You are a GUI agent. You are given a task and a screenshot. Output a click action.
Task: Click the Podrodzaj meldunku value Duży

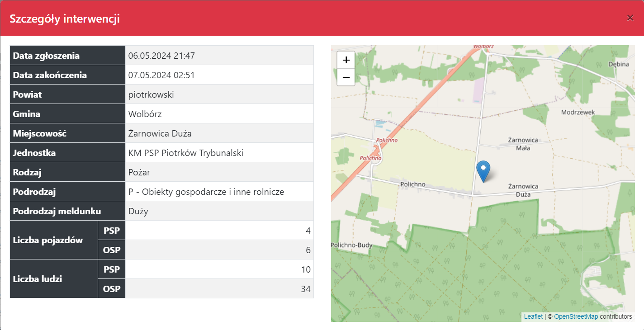coord(138,211)
